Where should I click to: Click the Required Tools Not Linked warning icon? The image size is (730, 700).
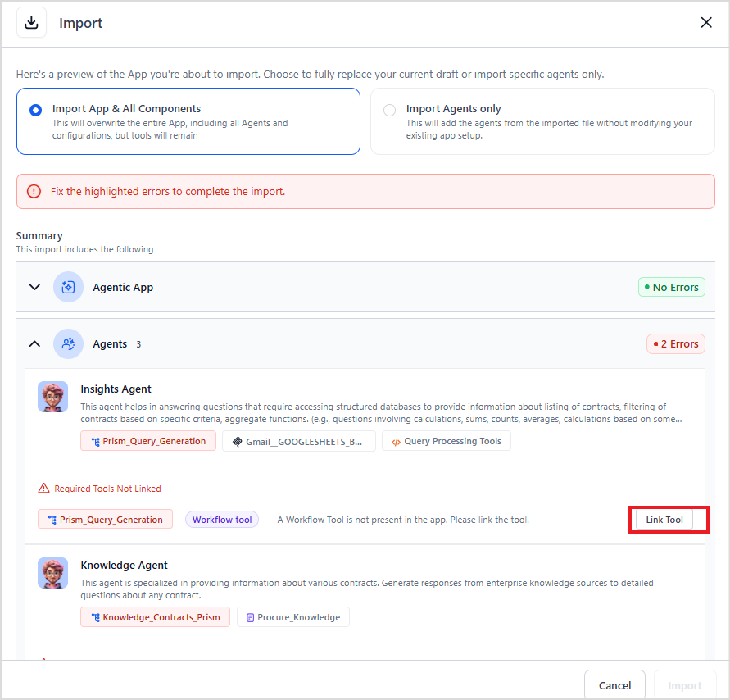(44, 489)
